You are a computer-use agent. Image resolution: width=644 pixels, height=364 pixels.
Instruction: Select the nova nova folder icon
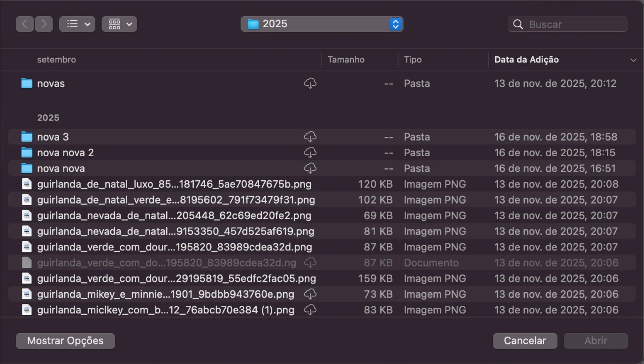(27, 168)
